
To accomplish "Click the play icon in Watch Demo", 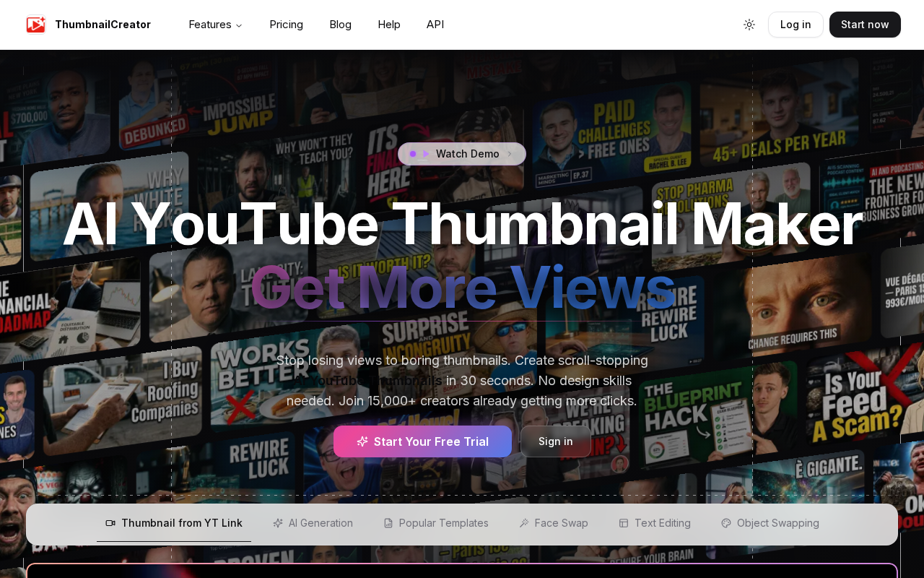I will 426,154.
